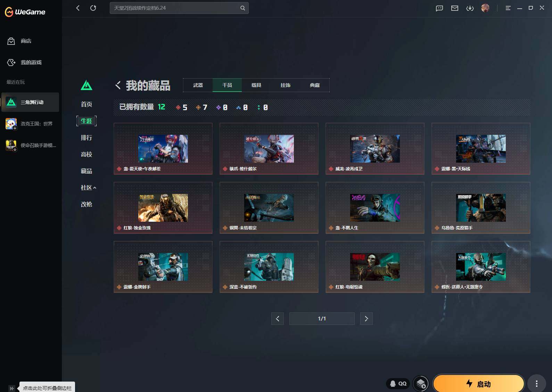Click the Delta Force green triangle logo
The height and width of the screenshot is (392, 552).
[x=86, y=85]
